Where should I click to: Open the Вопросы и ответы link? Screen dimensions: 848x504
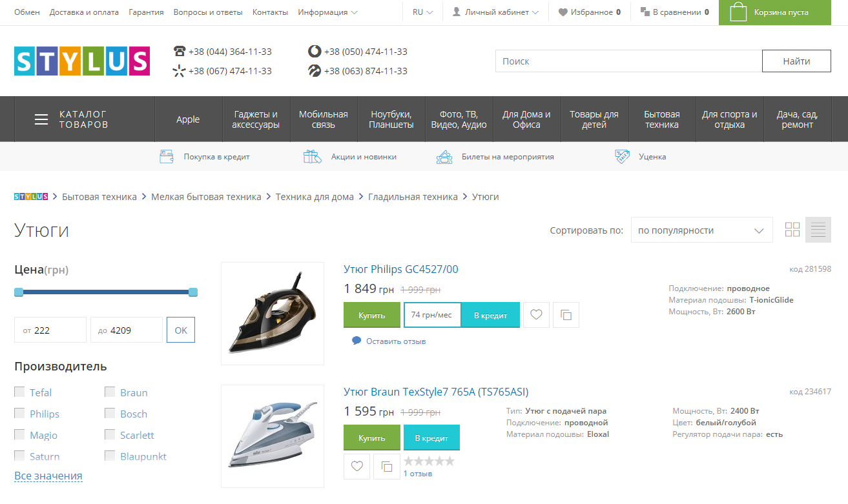(208, 12)
